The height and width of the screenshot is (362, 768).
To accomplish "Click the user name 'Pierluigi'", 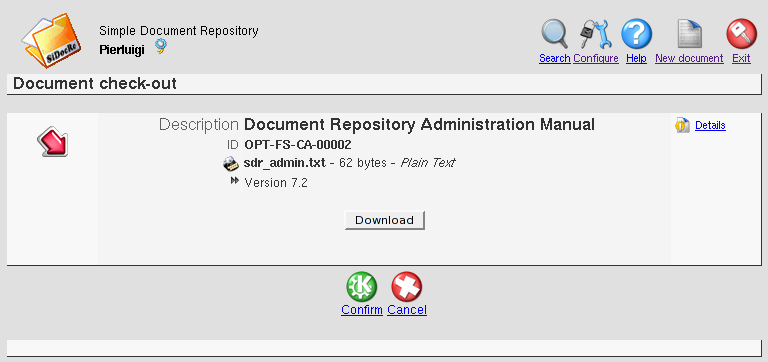I will [122, 50].
